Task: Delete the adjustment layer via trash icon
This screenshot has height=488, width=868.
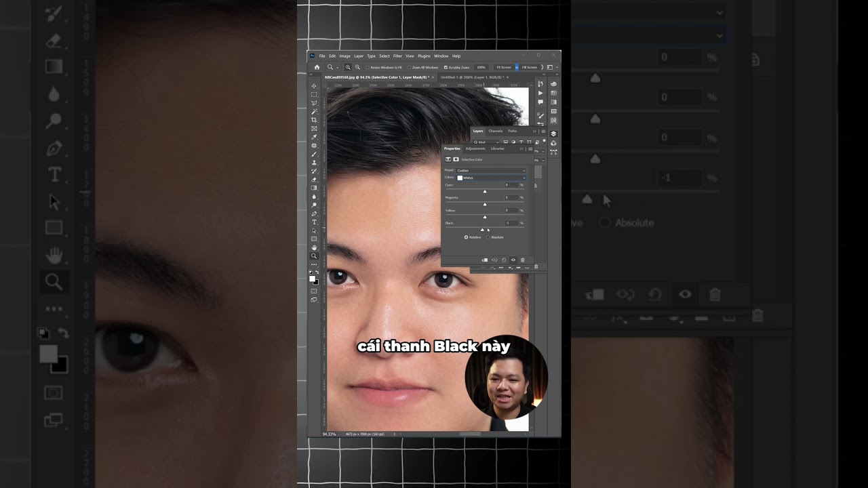Action: (522, 260)
